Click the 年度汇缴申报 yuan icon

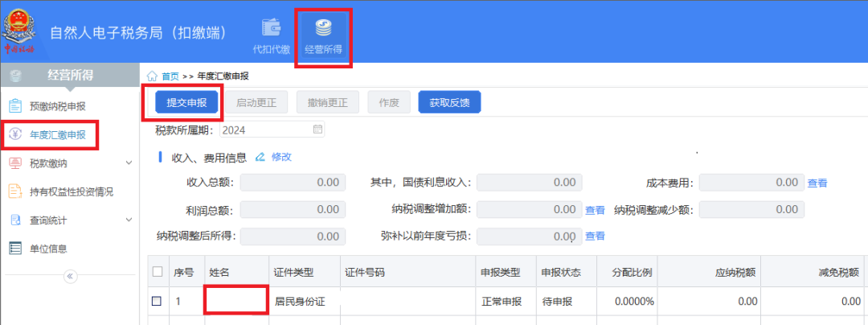click(15, 134)
